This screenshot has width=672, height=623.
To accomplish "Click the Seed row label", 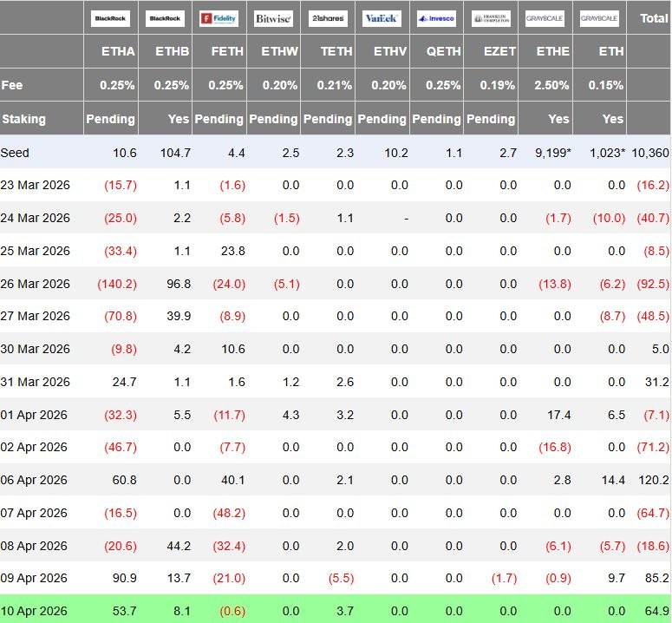I will [x=16, y=153].
